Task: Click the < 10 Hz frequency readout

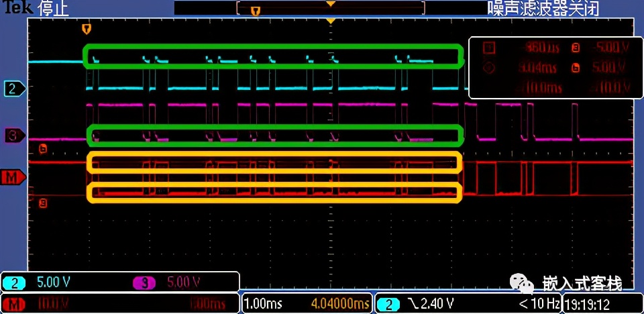Action: (x=539, y=304)
